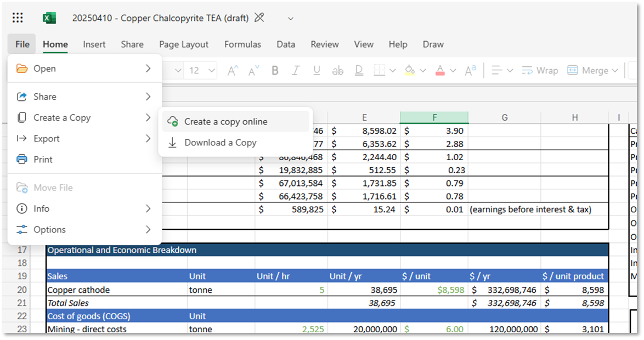The height and width of the screenshot is (340, 644).
Task: Click the Copper cathode cell
Action: coord(117,290)
